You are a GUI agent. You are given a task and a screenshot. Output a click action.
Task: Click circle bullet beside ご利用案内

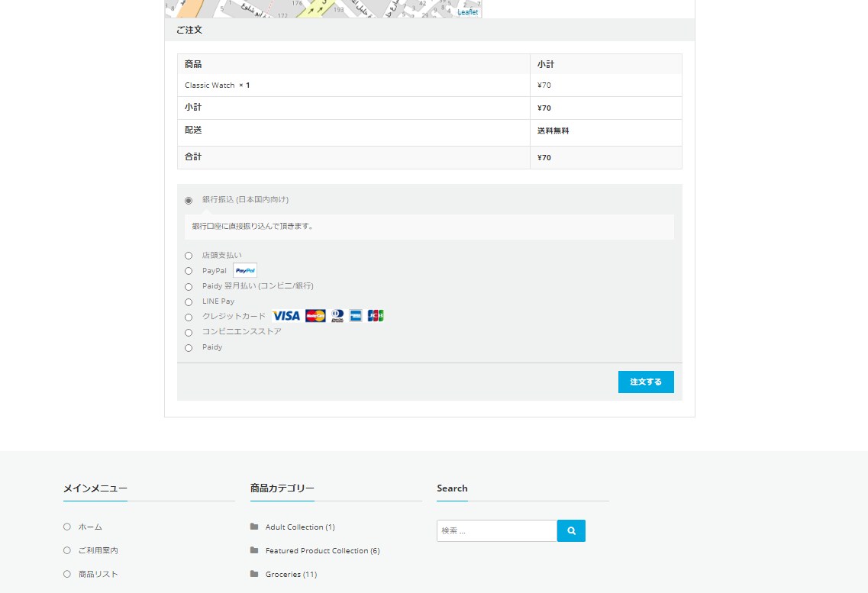(67, 550)
